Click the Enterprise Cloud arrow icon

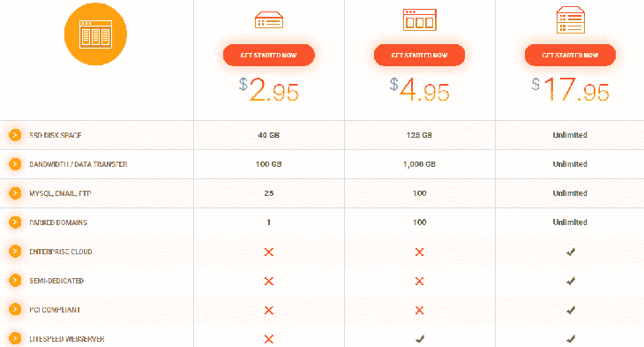15,252
